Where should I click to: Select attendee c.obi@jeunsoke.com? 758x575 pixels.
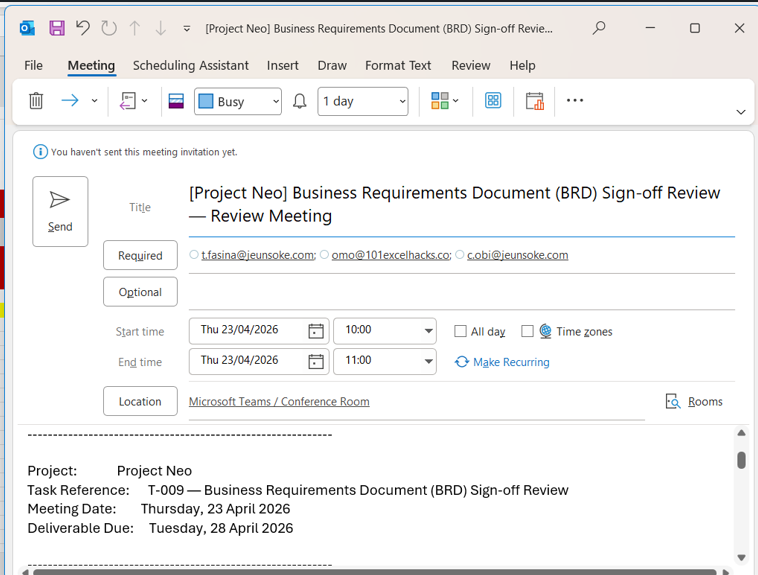tap(517, 255)
